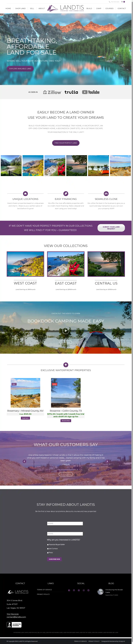Screen dimensions: 133x644
Task: Open the Facebook social icon in footer
Action: tap(69, 590)
